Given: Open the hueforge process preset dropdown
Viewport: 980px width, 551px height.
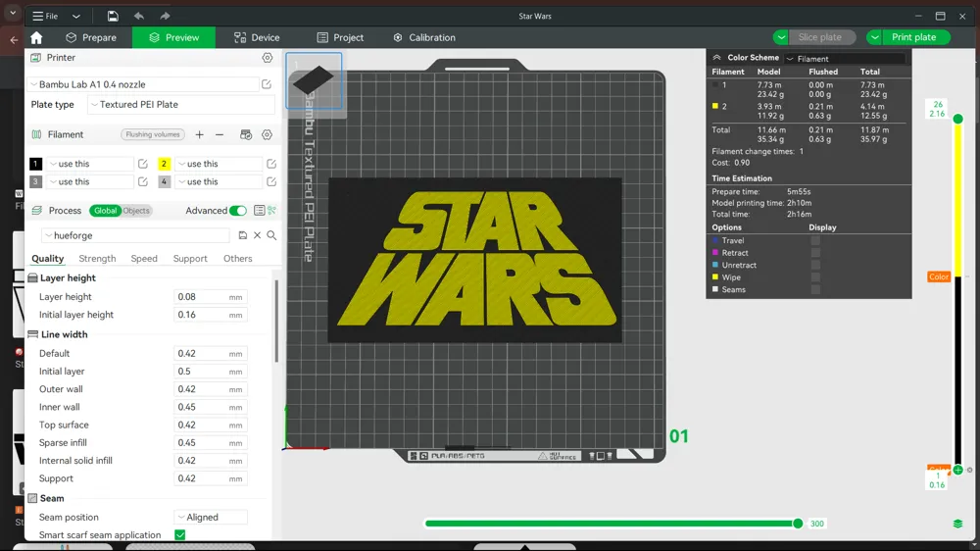Looking at the screenshot, I should pyautogui.click(x=136, y=235).
